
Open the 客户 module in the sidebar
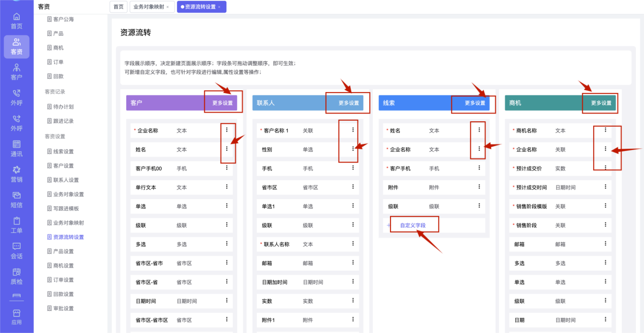(17, 72)
